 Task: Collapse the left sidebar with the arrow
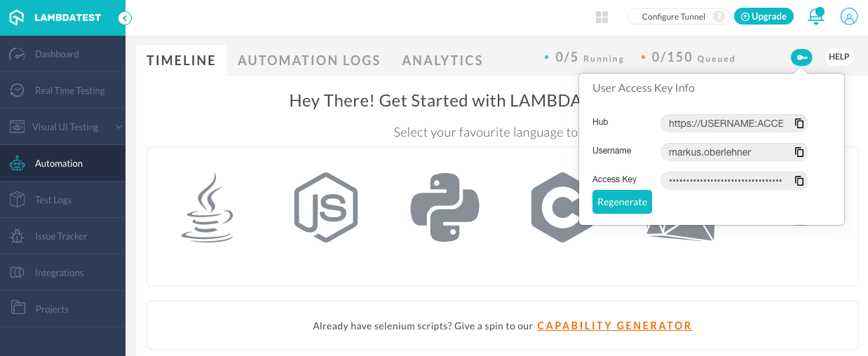point(125,18)
